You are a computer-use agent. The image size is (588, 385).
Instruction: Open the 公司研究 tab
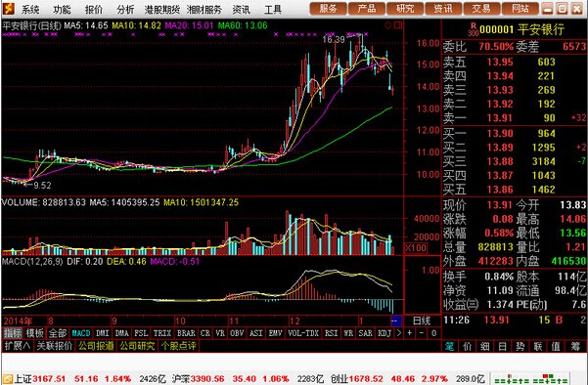[137, 346]
